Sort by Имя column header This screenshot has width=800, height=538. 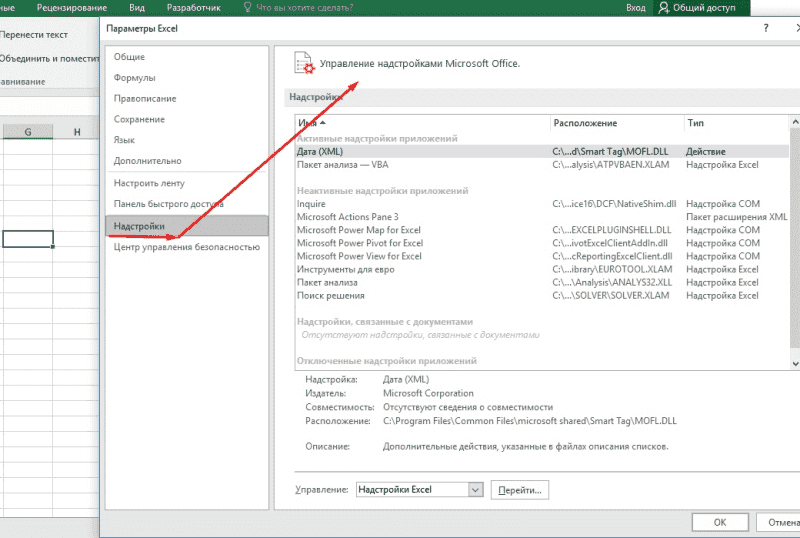pos(422,123)
